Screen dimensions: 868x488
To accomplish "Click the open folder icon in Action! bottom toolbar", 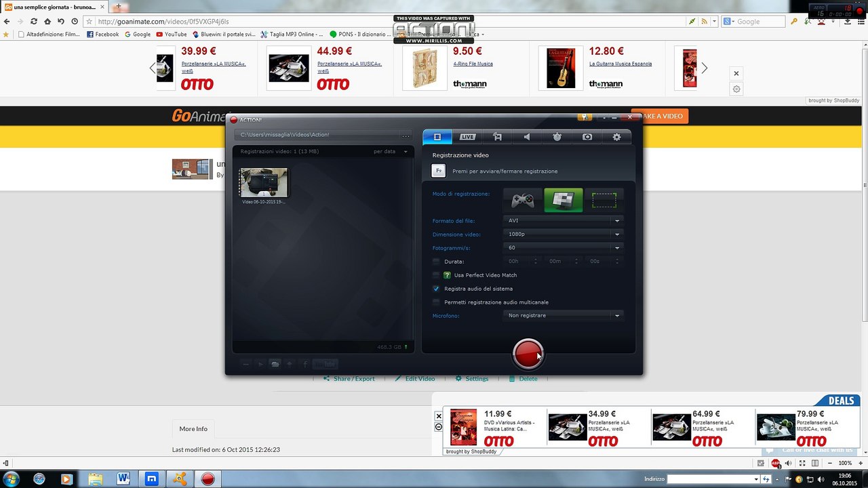I will [275, 364].
